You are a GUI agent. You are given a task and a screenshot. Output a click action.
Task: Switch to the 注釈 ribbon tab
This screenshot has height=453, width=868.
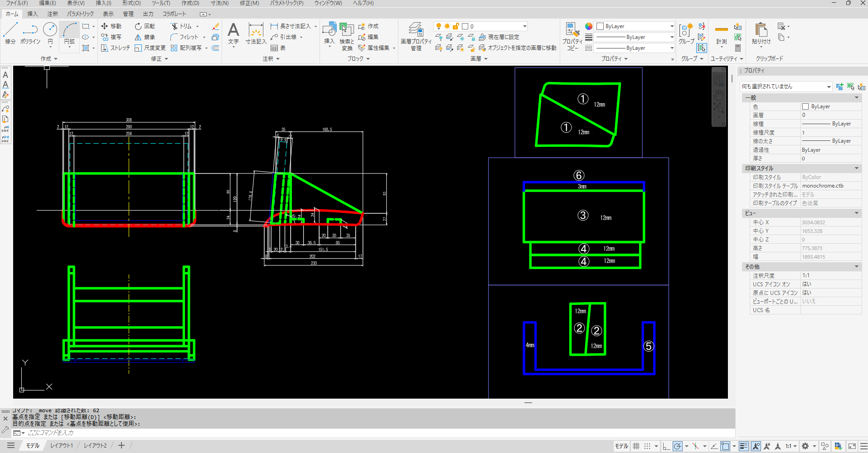(53, 14)
